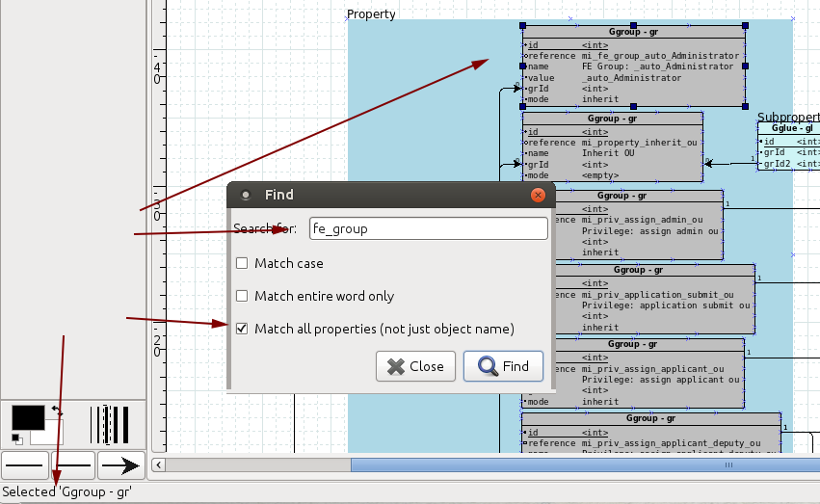Click the white background color swatch
Screen dimensions: 820x504
[50, 437]
